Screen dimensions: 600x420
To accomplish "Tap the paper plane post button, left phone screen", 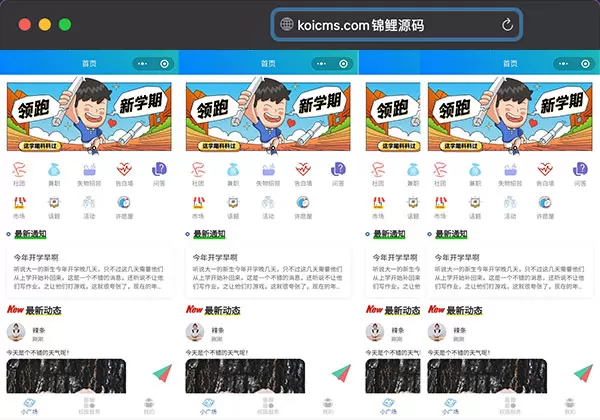I will [x=162, y=373].
